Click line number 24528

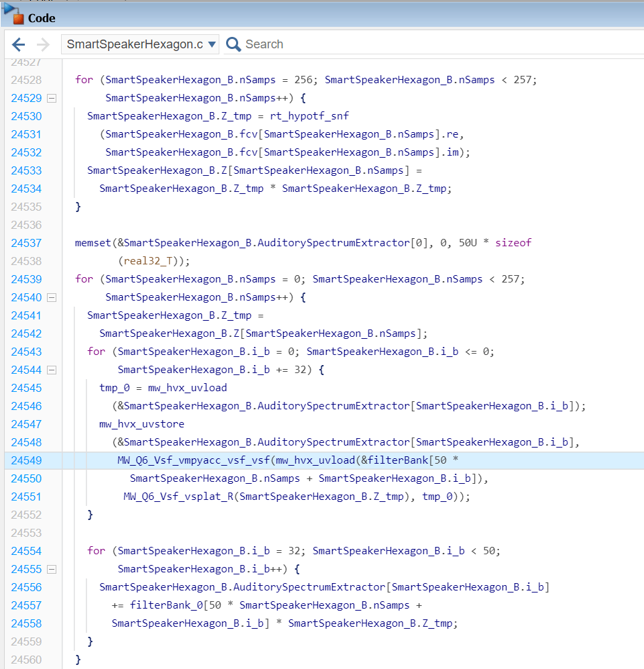coord(26,80)
